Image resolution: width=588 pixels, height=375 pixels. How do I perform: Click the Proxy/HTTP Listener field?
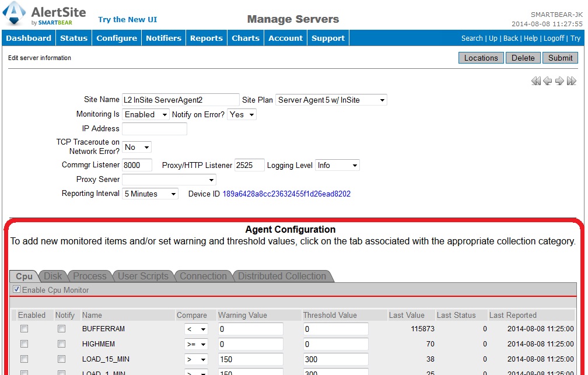click(x=250, y=165)
